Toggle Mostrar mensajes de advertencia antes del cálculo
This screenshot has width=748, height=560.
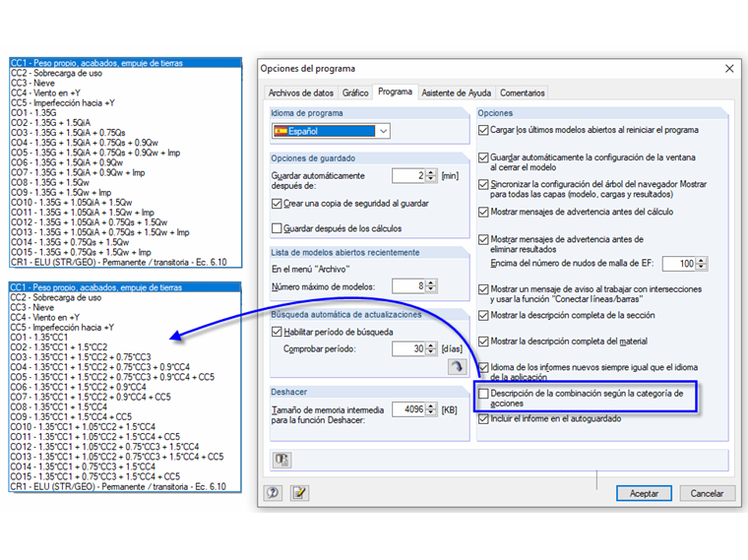pyautogui.click(x=483, y=212)
